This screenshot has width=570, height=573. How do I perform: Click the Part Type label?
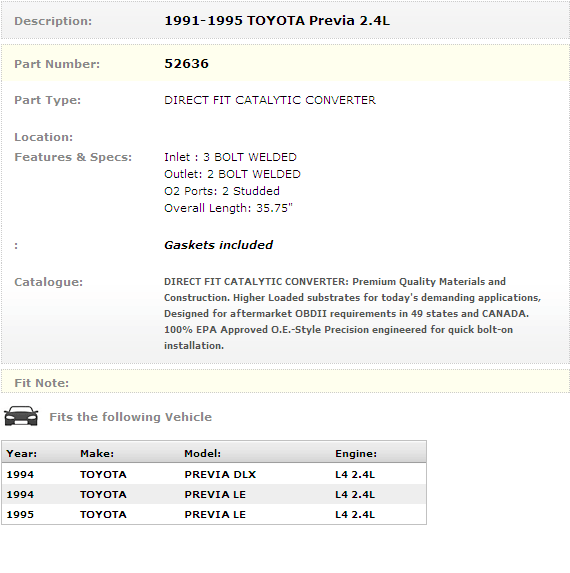point(48,100)
